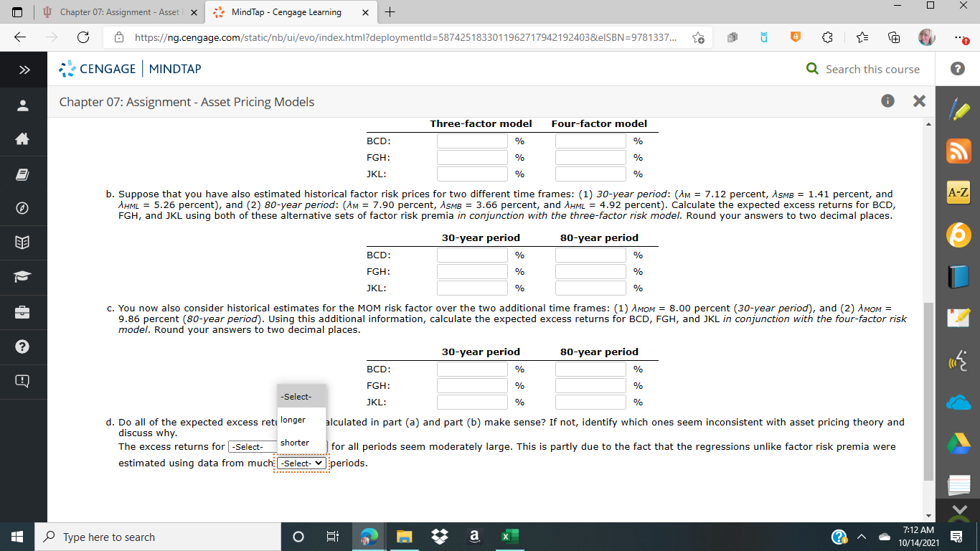Open a new browser tab
Screen dimensions: 980x551
[x=390, y=12]
